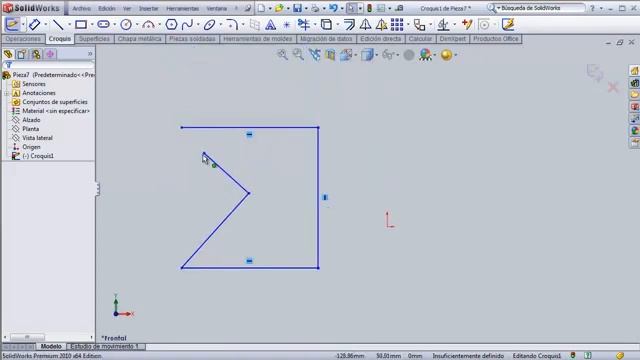Viewport: 640px width, 360px height.
Task: Select the Smart Dimension tool
Action: point(35,24)
